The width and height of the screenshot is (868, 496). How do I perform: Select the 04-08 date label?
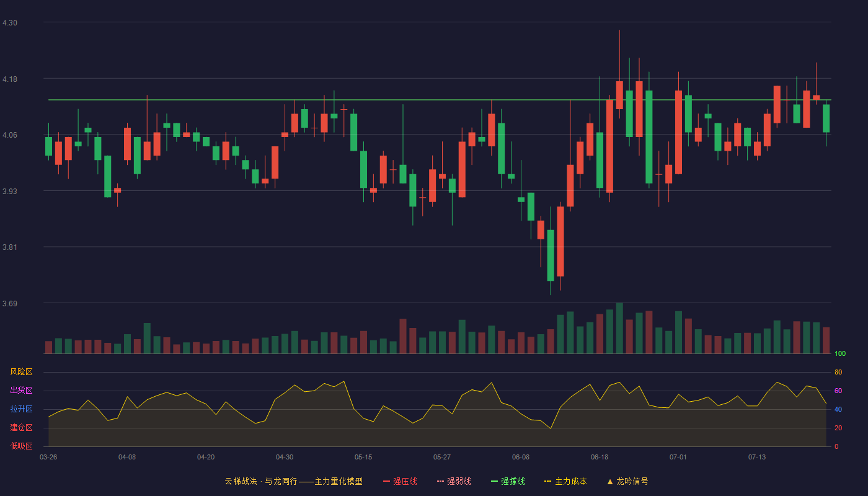tap(127, 457)
